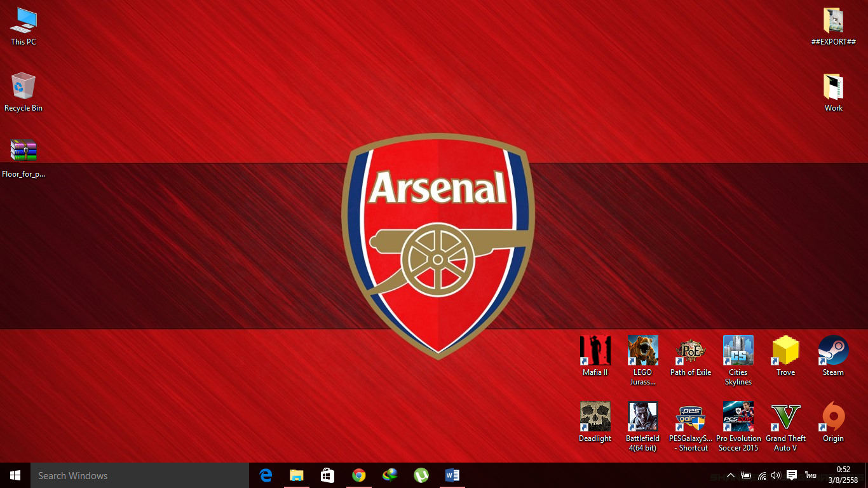Image resolution: width=868 pixels, height=488 pixels.
Task: Select the Pro Evolution Soccer 2015 shortcut
Action: tap(738, 426)
